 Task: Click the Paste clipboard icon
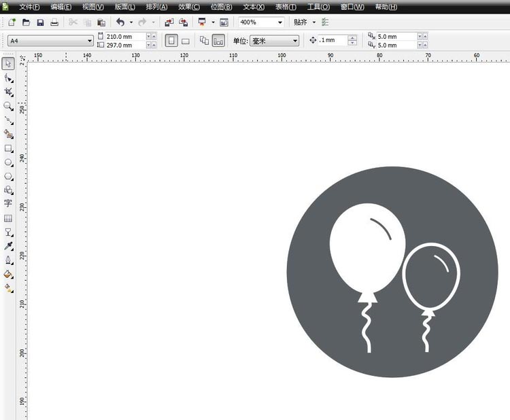[101, 22]
